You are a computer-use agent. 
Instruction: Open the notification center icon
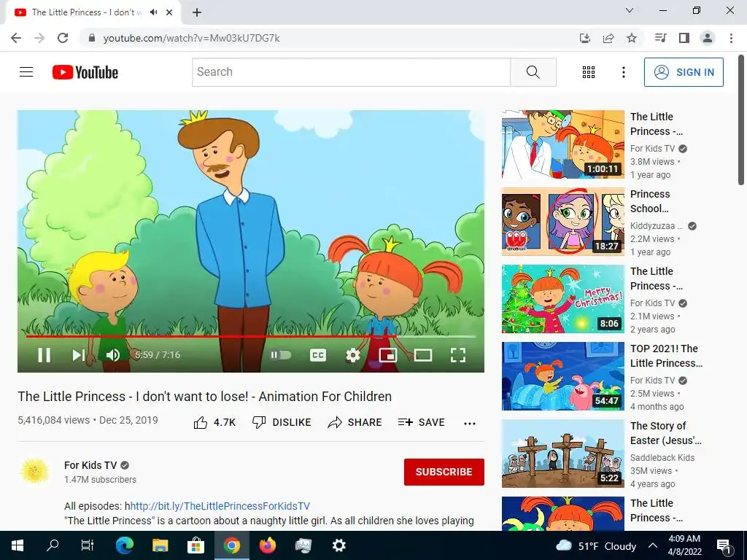(x=724, y=545)
